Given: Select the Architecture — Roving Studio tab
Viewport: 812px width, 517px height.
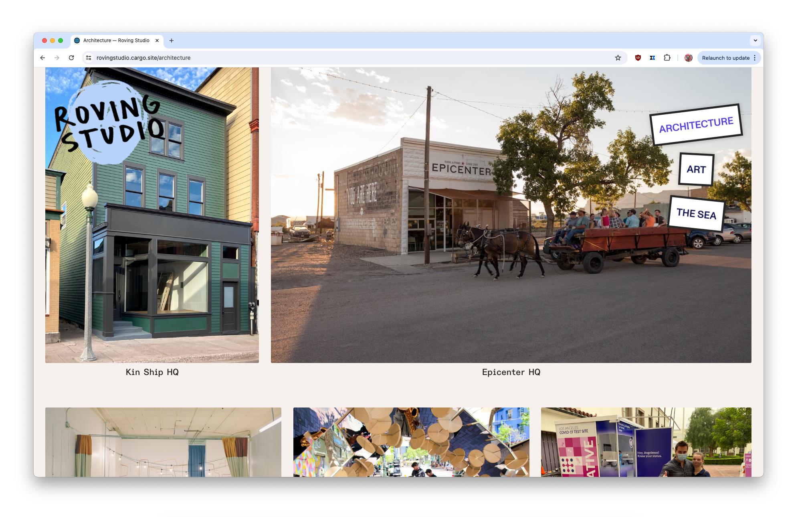Looking at the screenshot, I should coord(116,41).
